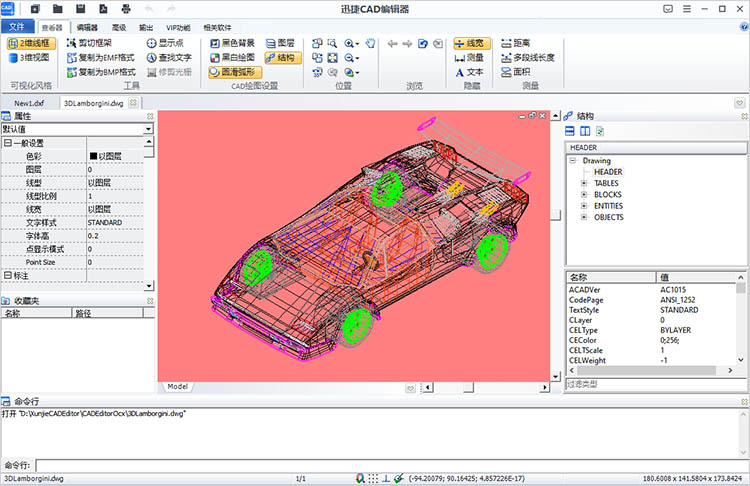This screenshot has width=750, height=486.
Task: Expand the ENTITIES tree node
Action: point(584,206)
